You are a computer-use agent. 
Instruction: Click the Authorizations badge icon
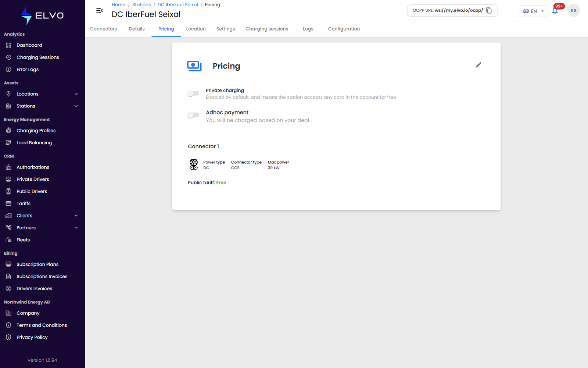coord(8,167)
